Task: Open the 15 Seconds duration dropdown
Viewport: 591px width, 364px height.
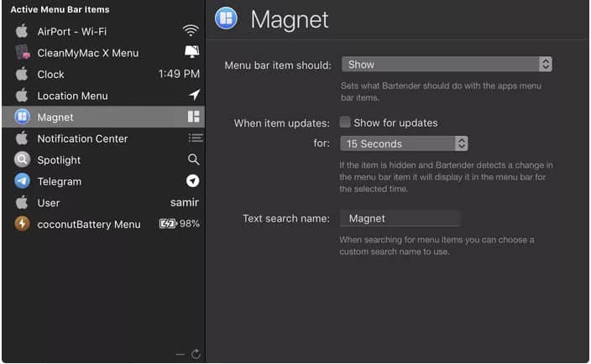Action: 404,143
